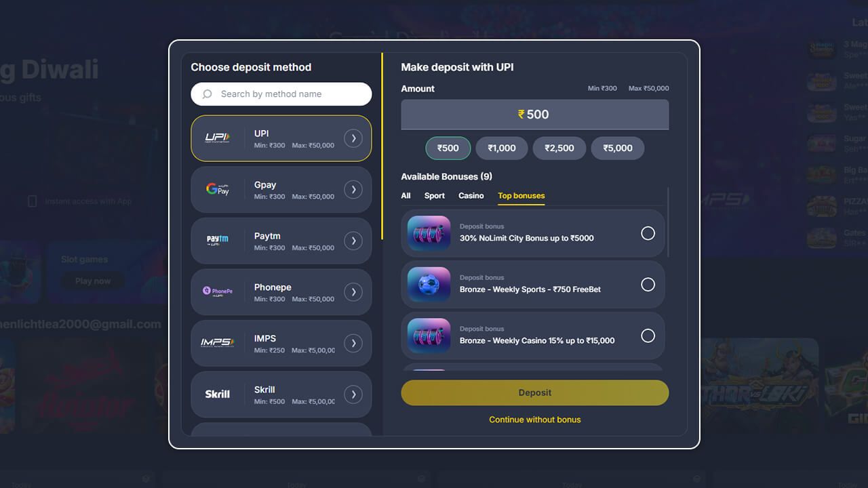This screenshot has height=488, width=868.
Task: Click the Skrill logo icon
Action: [x=218, y=394]
